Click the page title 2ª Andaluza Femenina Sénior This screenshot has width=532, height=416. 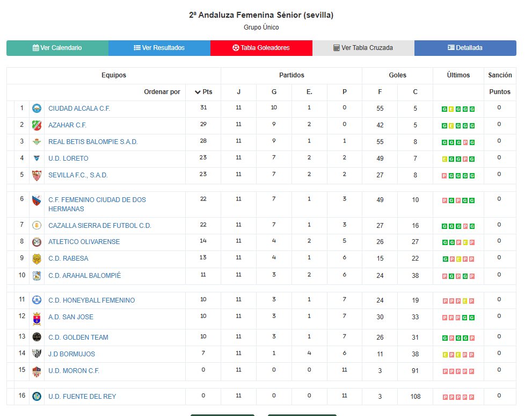(261, 15)
